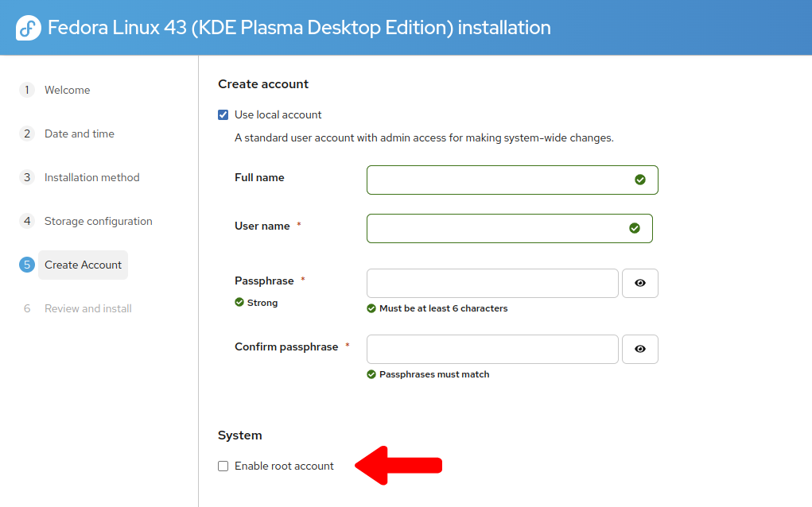Jump to the Installation method step
Image resolution: width=812 pixels, height=507 pixels.
click(x=91, y=178)
